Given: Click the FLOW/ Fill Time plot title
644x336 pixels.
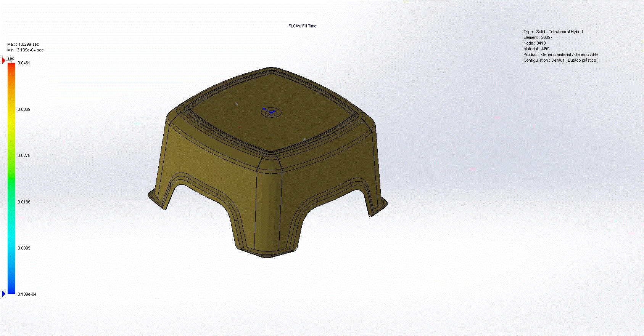Looking at the screenshot, I should coord(302,26).
